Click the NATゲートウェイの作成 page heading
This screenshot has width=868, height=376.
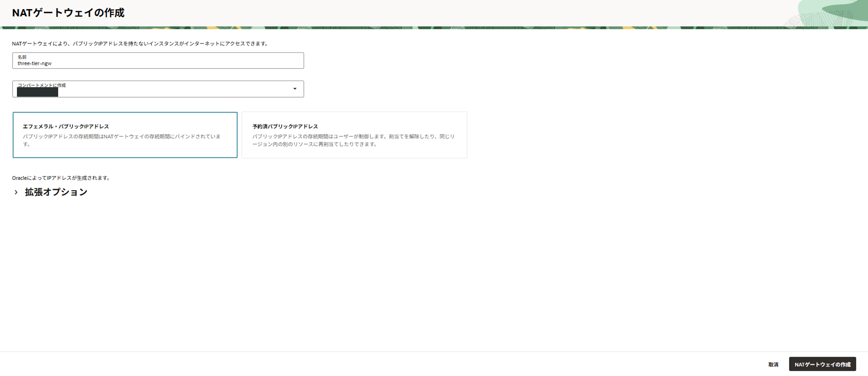[68, 13]
